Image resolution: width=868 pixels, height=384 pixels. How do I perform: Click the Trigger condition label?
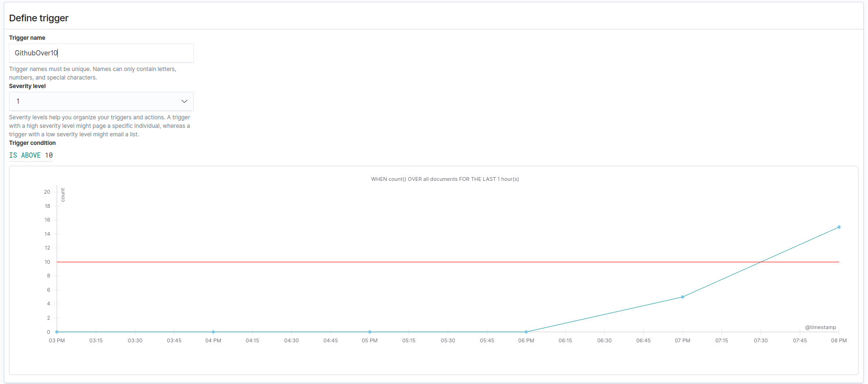coord(32,143)
